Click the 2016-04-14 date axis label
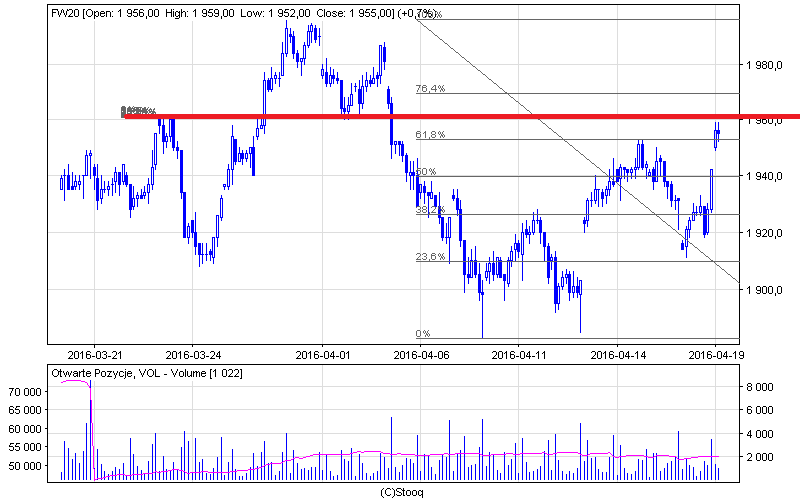This screenshot has width=800, height=500. (618, 355)
